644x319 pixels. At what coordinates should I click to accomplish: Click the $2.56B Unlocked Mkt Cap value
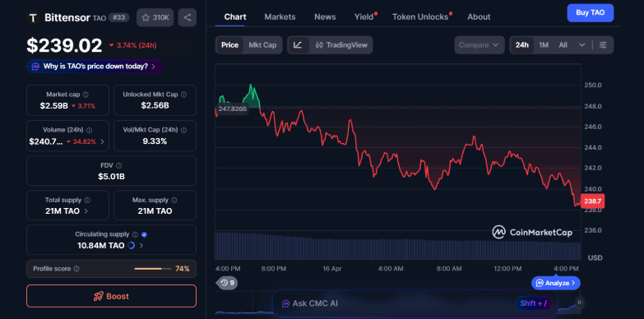(155, 106)
